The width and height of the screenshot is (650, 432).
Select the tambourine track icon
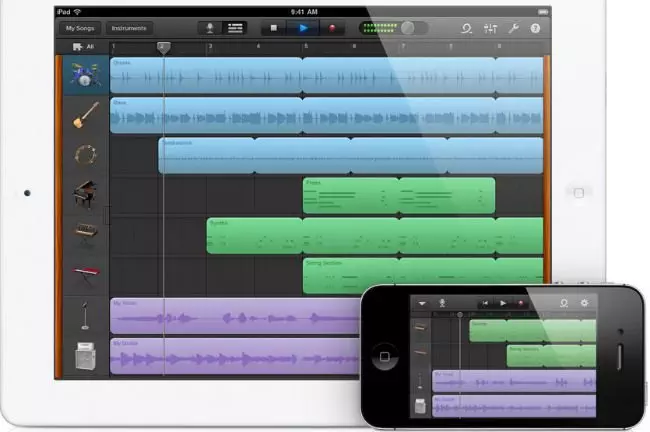[86, 155]
